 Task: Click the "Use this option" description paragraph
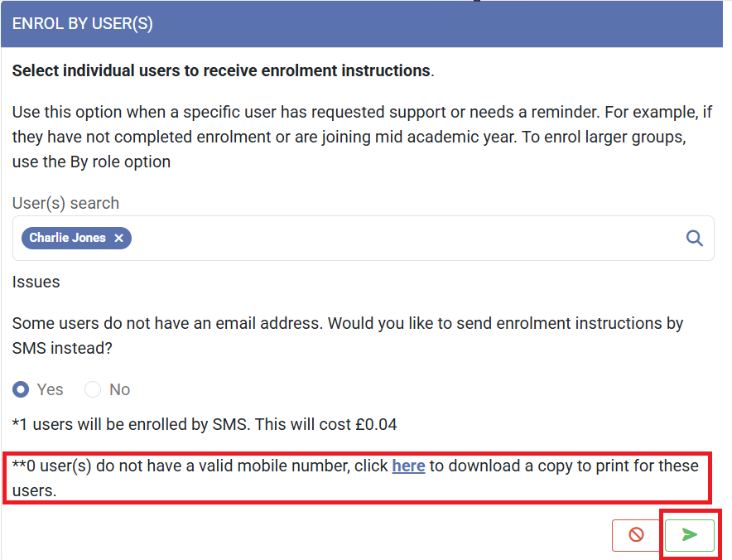tap(348, 136)
